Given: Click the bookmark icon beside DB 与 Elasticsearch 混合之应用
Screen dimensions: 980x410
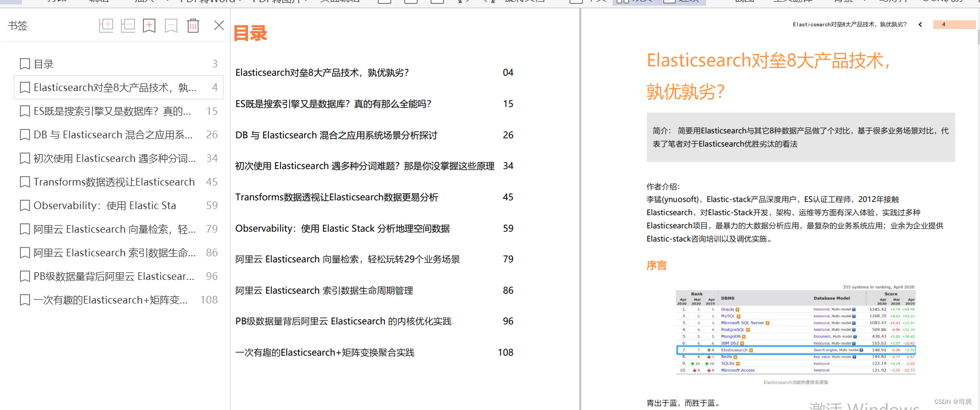Looking at the screenshot, I should click(25, 135).
